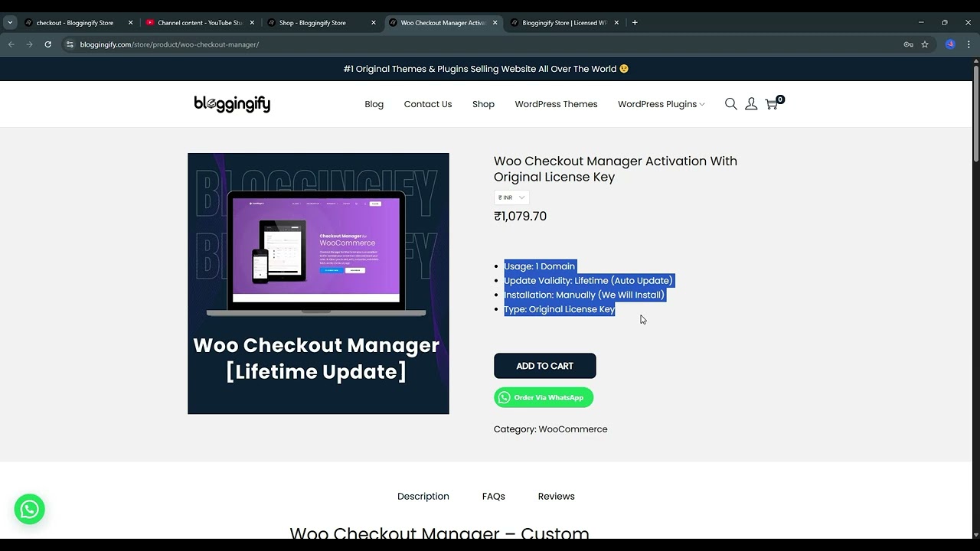The height and width of the screenshot is (551, 980).
Task: Open the Shop menu item
Action: click(483, 104)
